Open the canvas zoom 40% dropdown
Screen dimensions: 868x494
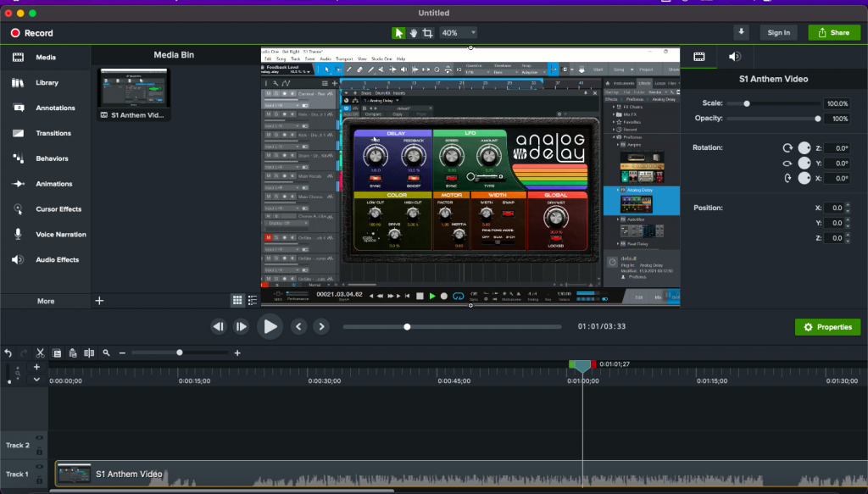[459, 33]
